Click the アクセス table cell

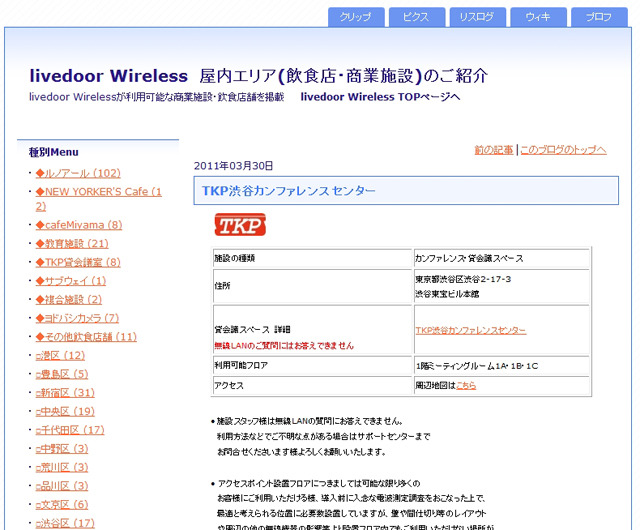click(313, 385)
